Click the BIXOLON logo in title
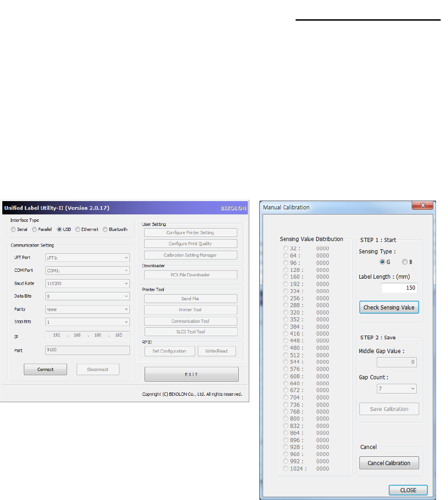 click(233, 208)
